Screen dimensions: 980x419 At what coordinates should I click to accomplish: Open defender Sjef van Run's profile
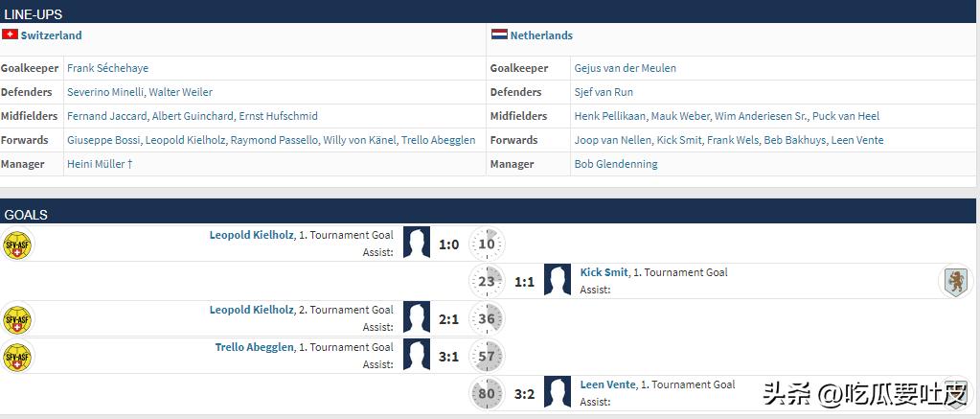[604, 92]
